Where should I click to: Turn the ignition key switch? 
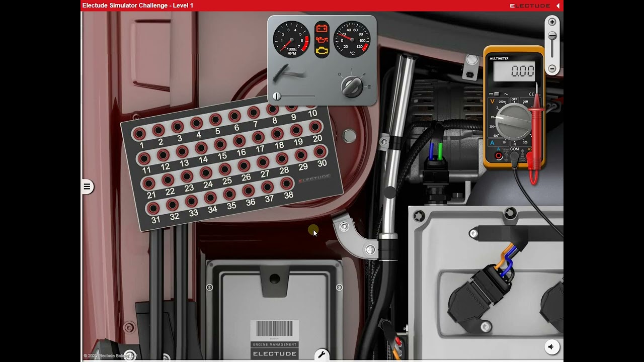[x=352, y=85]
